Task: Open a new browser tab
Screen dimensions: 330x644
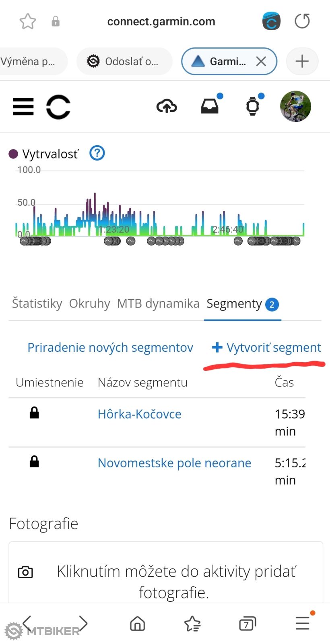Action: click(x=302, y=62)
